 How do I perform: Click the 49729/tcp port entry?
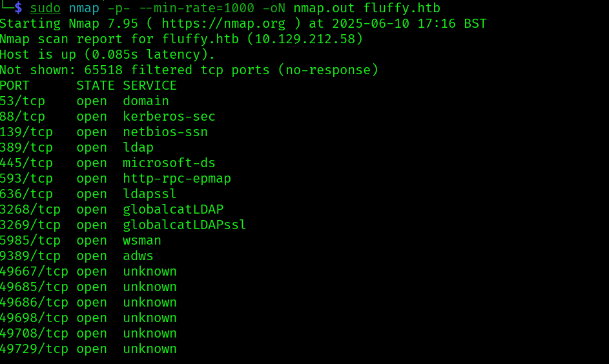[34, 349]
